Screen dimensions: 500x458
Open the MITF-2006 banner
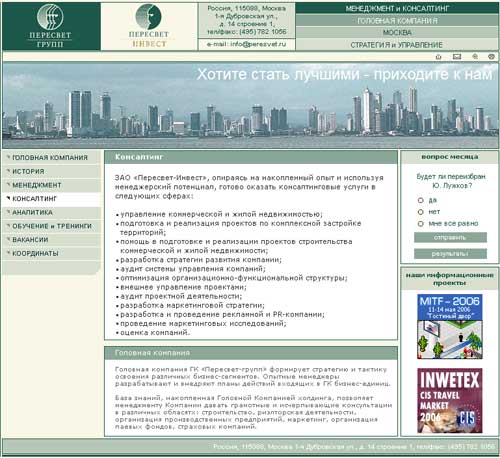tap(450, 327)
